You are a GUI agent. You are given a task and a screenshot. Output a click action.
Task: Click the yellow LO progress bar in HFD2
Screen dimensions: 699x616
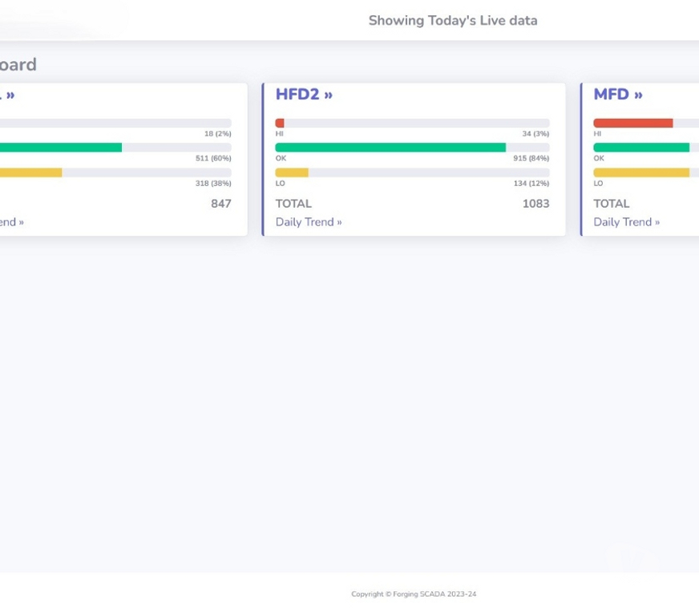click(x=292, y=172)
